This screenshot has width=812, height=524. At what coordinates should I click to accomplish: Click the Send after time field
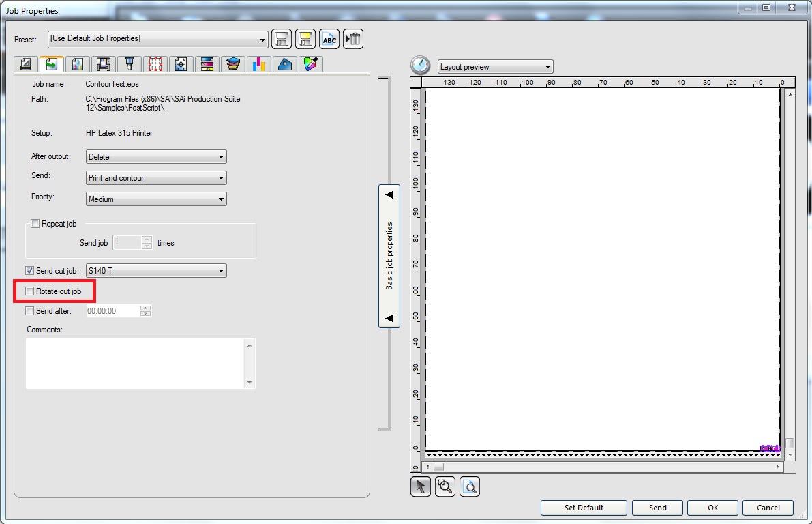click(x=113, y=311)
